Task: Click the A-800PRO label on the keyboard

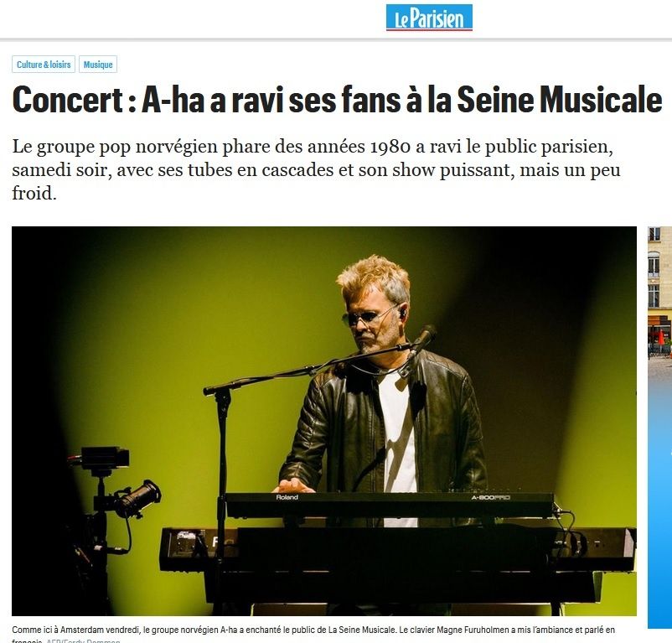Action: 490,497
